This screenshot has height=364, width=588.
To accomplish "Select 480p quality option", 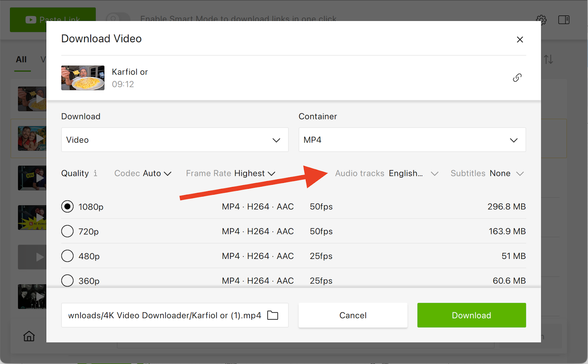I will click(x=67, y=256).
